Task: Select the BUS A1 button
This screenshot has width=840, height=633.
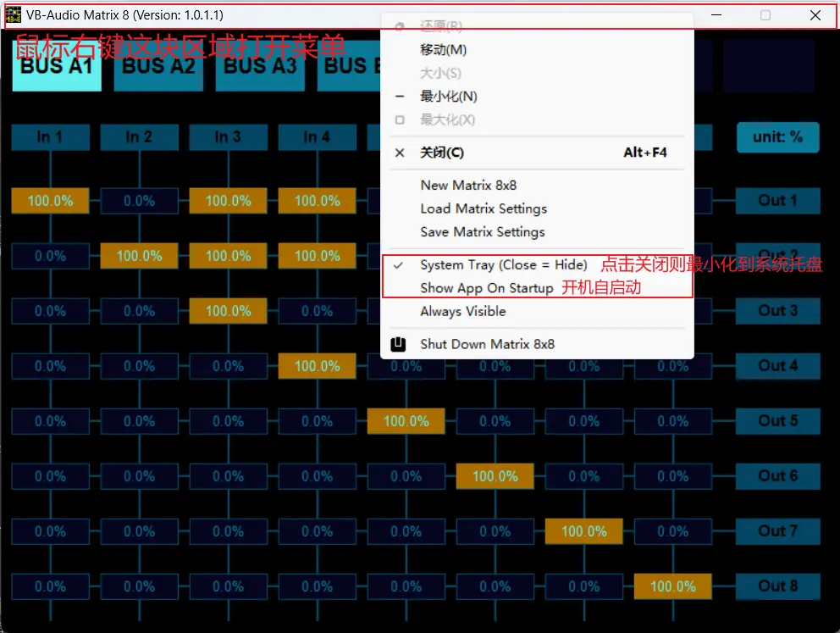Action: coord(57,65)
